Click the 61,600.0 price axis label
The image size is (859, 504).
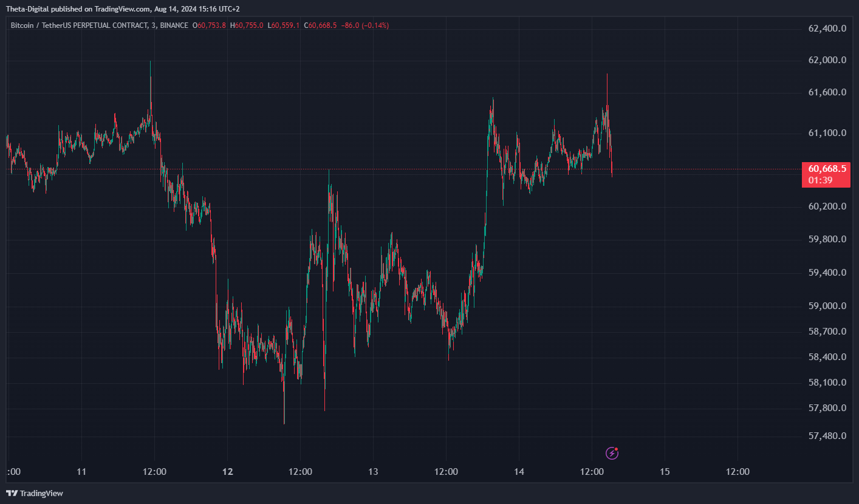click(827, 92)
